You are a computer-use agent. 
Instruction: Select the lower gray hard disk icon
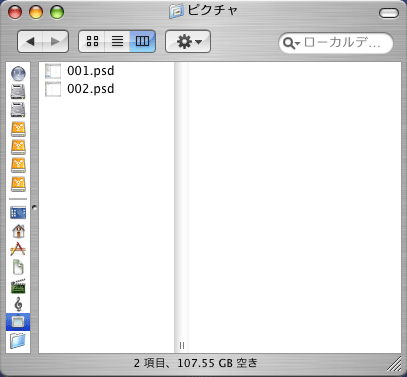point(18,110)
